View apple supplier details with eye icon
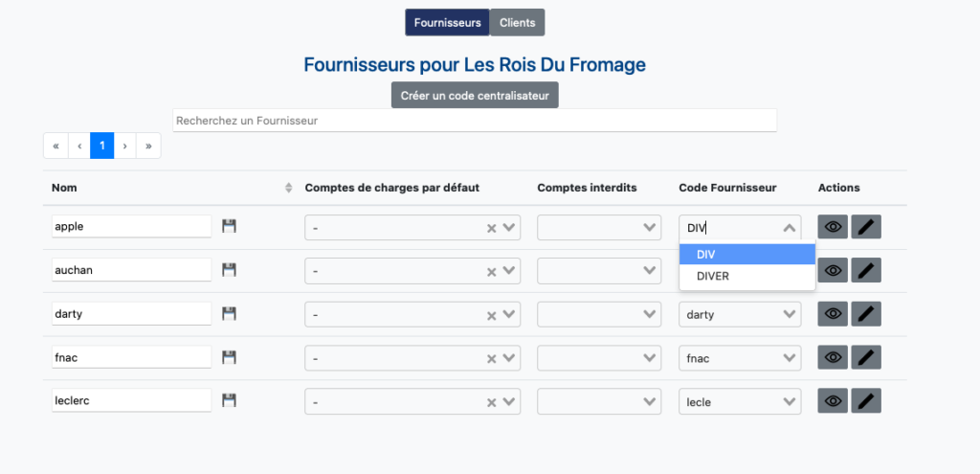 833,227
